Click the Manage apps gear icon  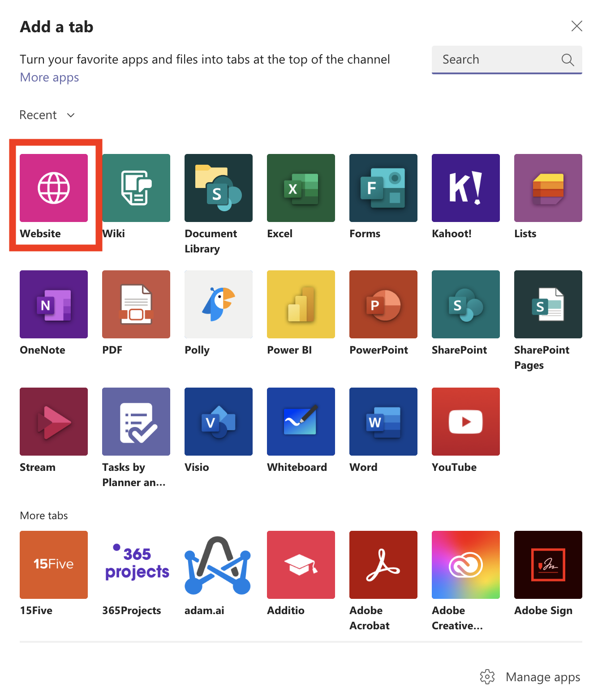(x=487, y=677)
